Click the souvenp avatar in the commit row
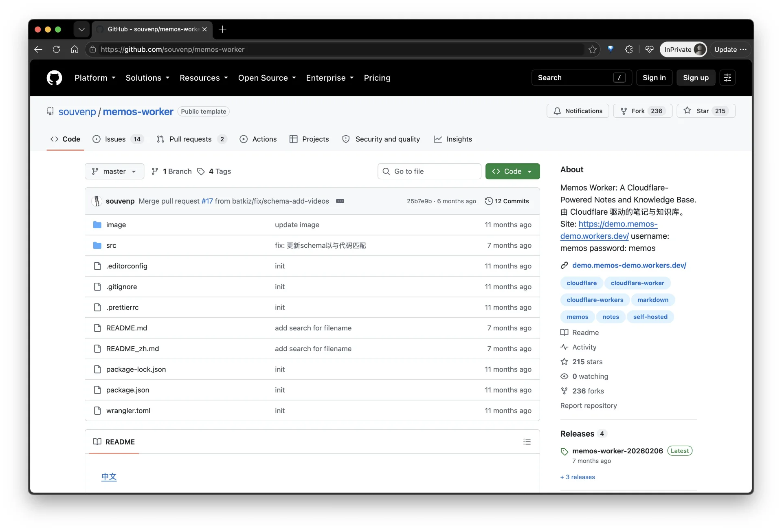Viewport: 782px width, 532px height. [97, 201]
